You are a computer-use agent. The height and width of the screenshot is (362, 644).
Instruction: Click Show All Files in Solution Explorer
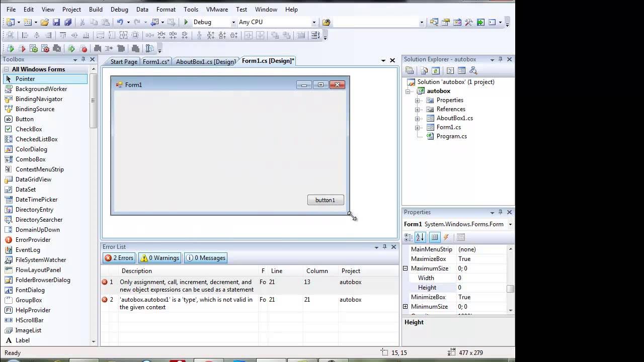[x=424, y=71]
